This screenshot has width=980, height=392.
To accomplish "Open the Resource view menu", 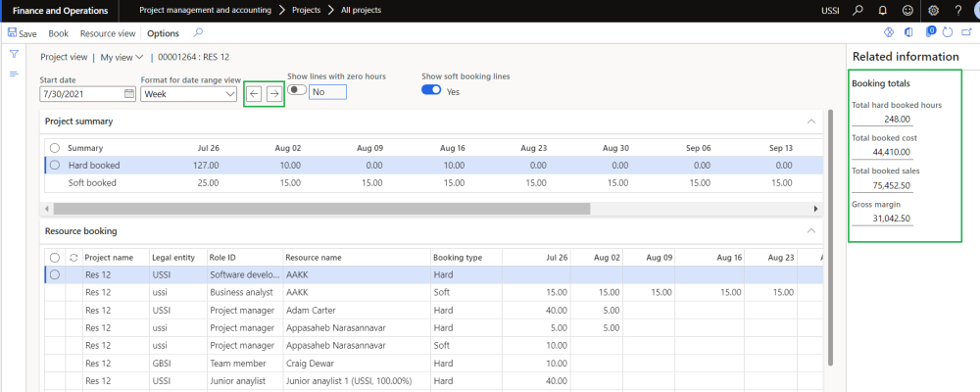I will point(108,33).
